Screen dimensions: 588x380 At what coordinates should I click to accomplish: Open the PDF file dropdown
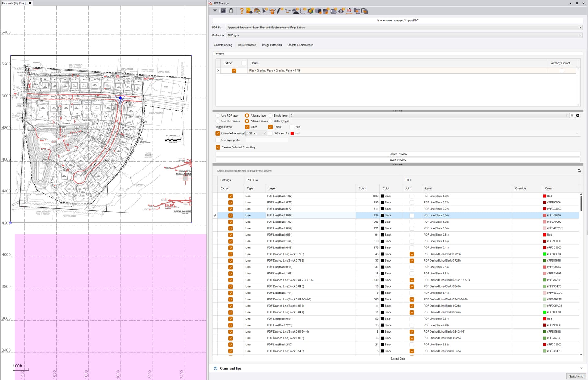click(x=580, y=28)
